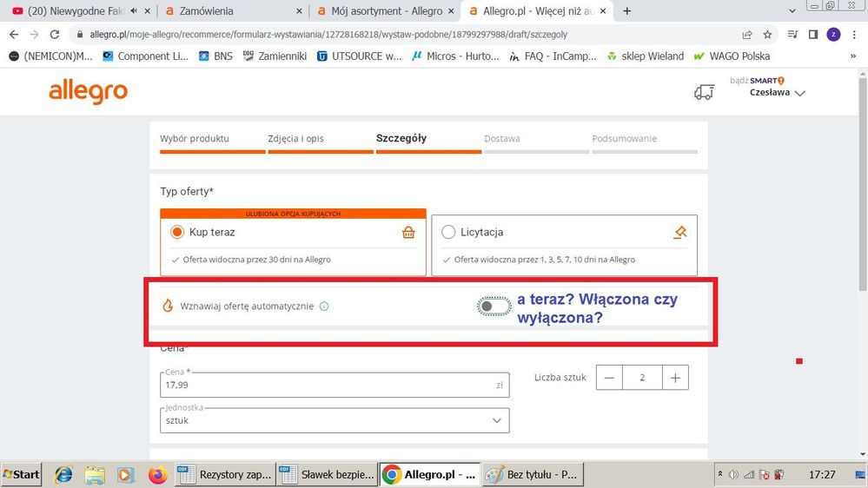This screenshot has width=868, height=488.
Task: Increase Liczba sztuk with plus button
Action: [675, 378]
